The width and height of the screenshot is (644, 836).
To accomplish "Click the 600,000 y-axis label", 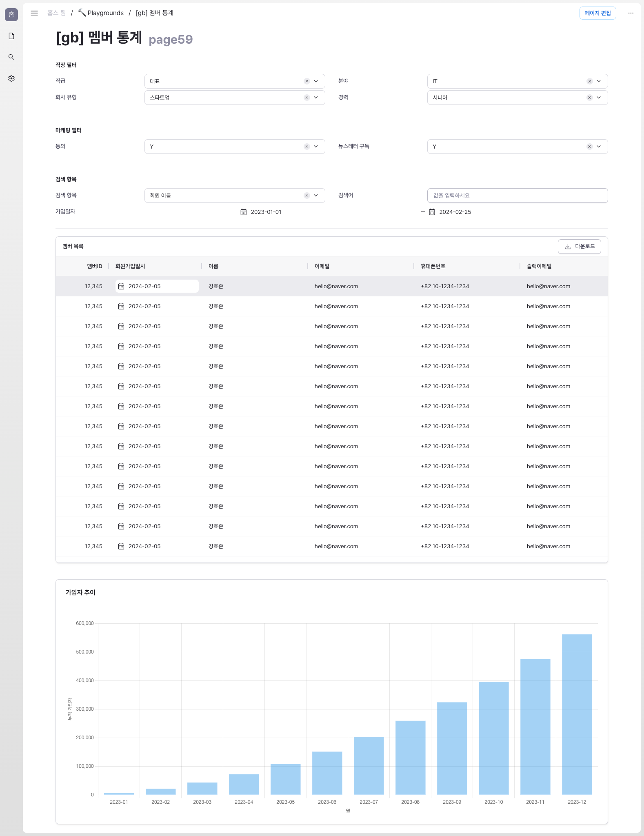I will pos(85,623).
